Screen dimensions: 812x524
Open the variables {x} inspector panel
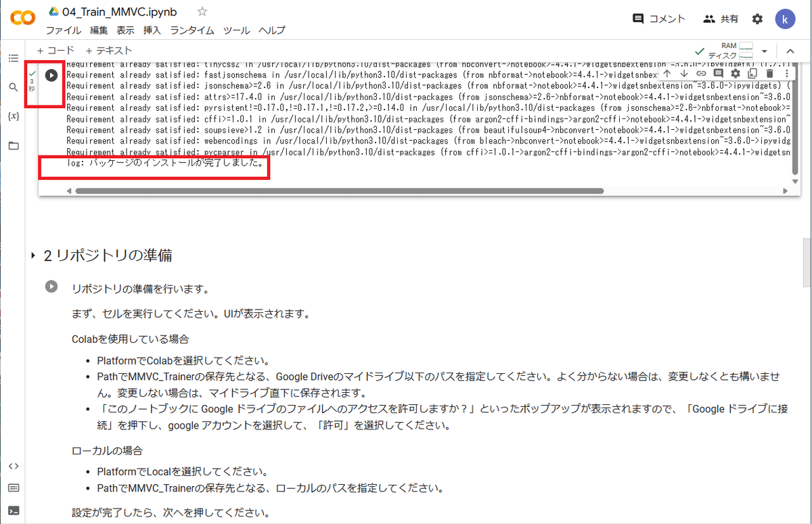point(14,116)
